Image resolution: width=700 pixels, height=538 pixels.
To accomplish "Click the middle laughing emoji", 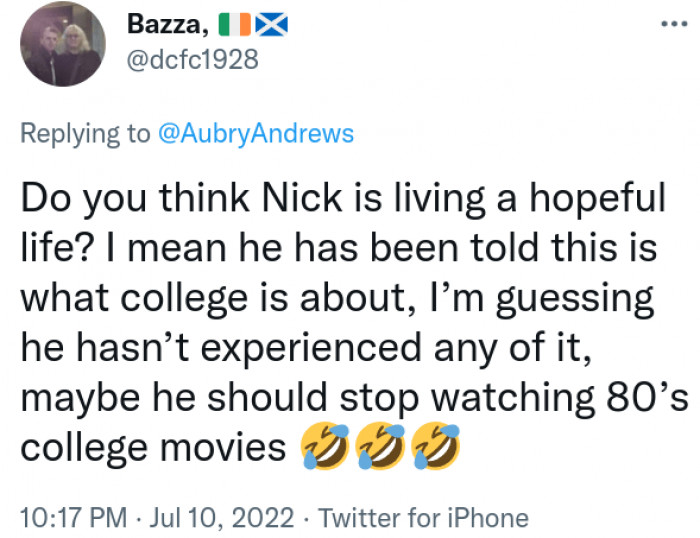I will point(381,446).
